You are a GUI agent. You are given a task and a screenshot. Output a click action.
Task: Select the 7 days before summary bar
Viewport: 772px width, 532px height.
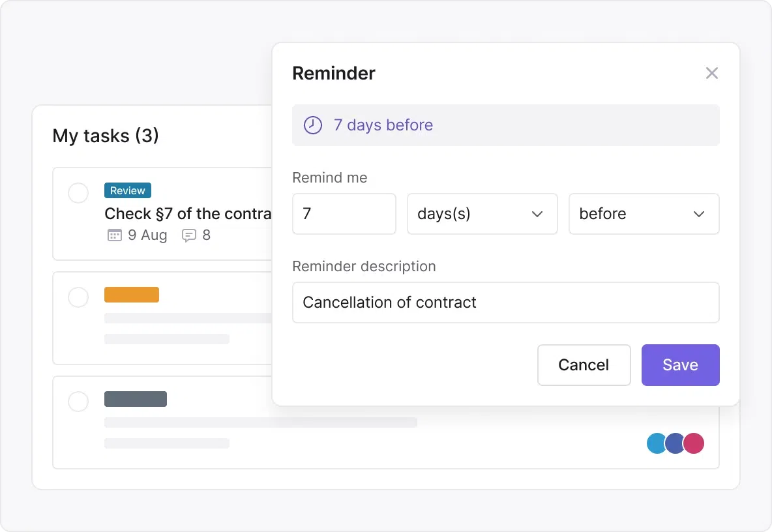[x=505, y=125]
